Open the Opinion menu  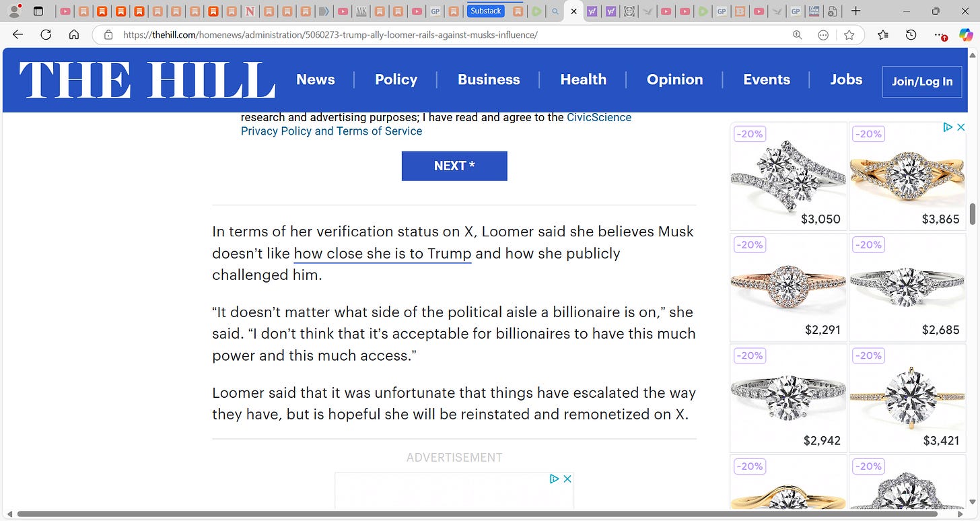674,79
